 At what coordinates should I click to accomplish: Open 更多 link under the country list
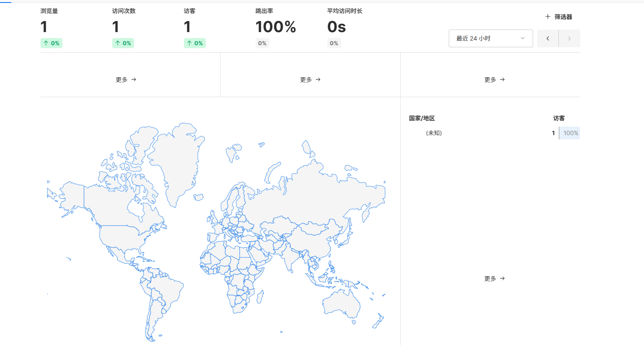495,278
